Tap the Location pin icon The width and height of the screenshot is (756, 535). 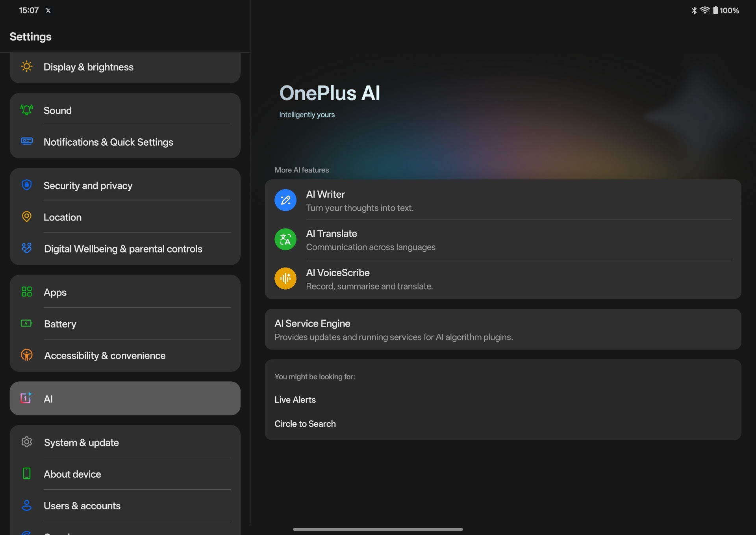(27, 217)
